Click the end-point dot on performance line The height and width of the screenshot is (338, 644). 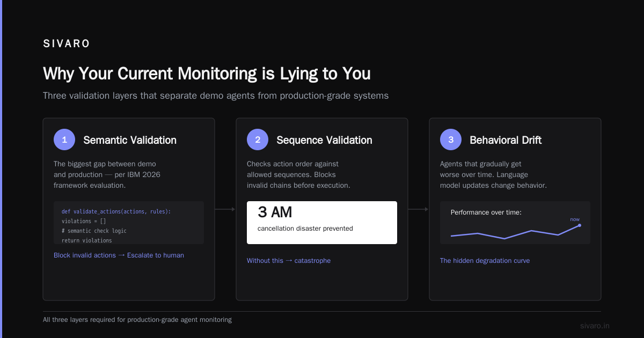580,225
